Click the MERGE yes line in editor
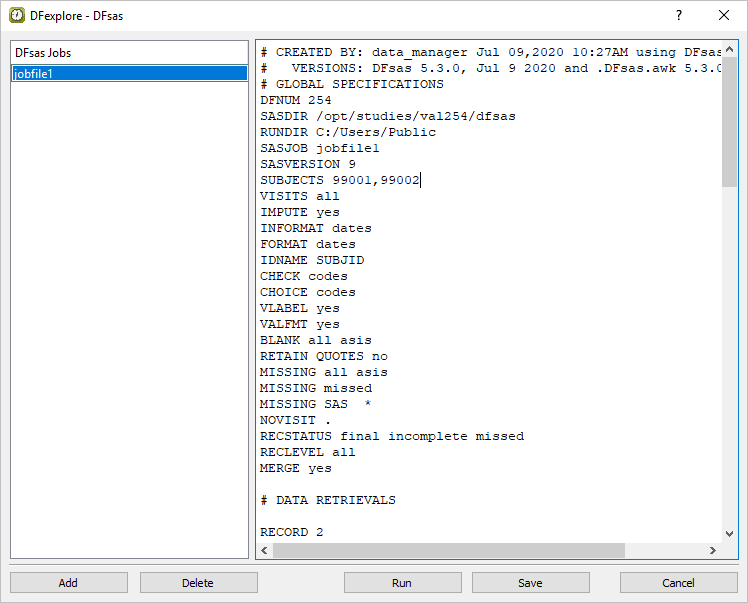The height and width of the screenshot is (603, 748). click(x=295, y=468)
